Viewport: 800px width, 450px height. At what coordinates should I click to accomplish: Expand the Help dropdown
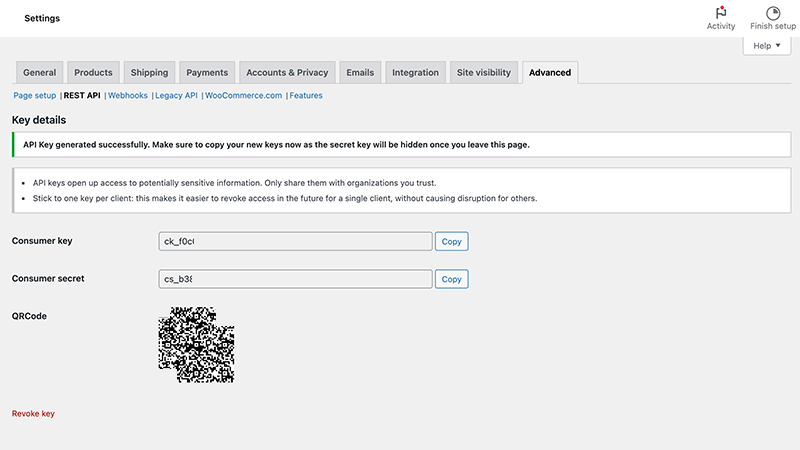coord(767,46)
